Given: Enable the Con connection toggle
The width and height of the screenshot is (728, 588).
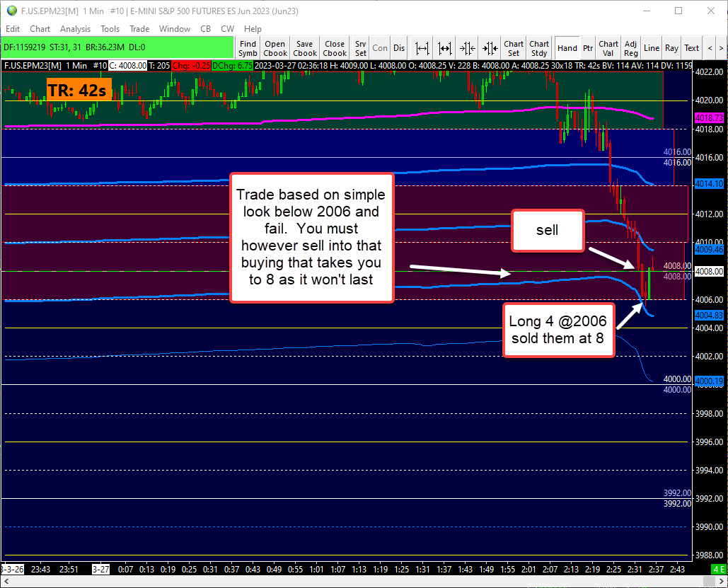Looking at the screenshot, I should 380,47.
